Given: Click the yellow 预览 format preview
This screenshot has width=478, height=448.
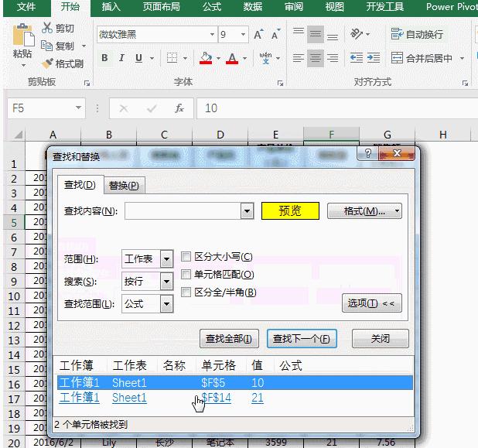Looking at the screenshot, I should (x=290, y=210).
